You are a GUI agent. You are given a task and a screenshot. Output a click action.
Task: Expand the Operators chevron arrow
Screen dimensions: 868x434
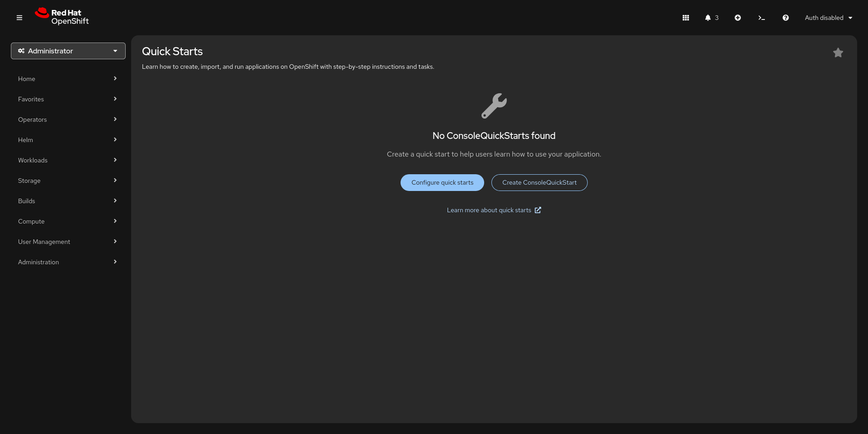[115, 119]
